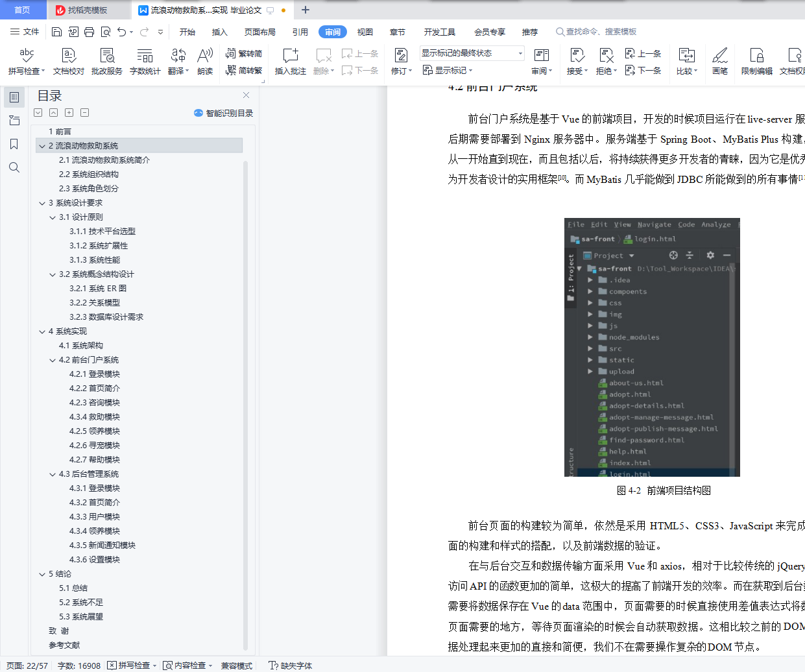Click 翻译 translate icon
Viewport: 805px width, 672px height.
pyautogui.click(x=178, y=62)
